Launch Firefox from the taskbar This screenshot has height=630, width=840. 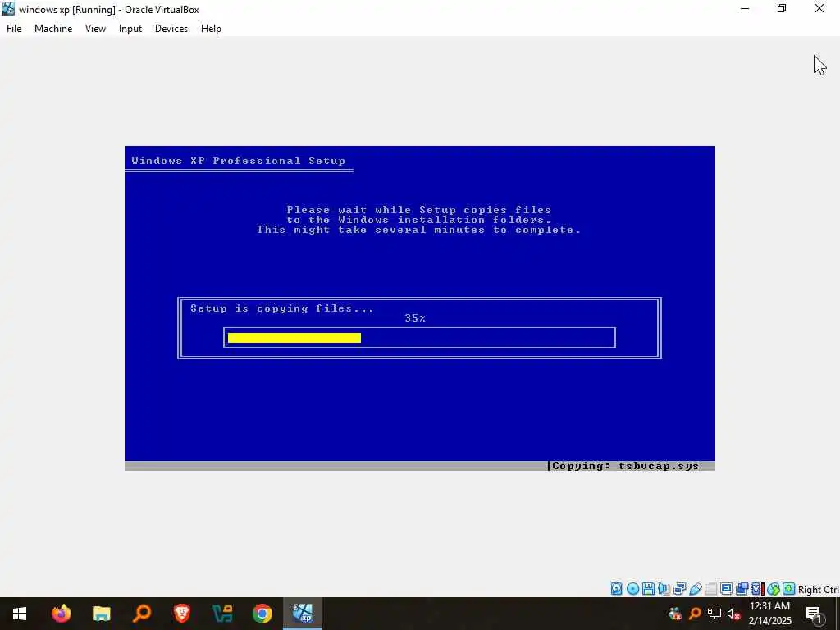click(x=61, y=614)
